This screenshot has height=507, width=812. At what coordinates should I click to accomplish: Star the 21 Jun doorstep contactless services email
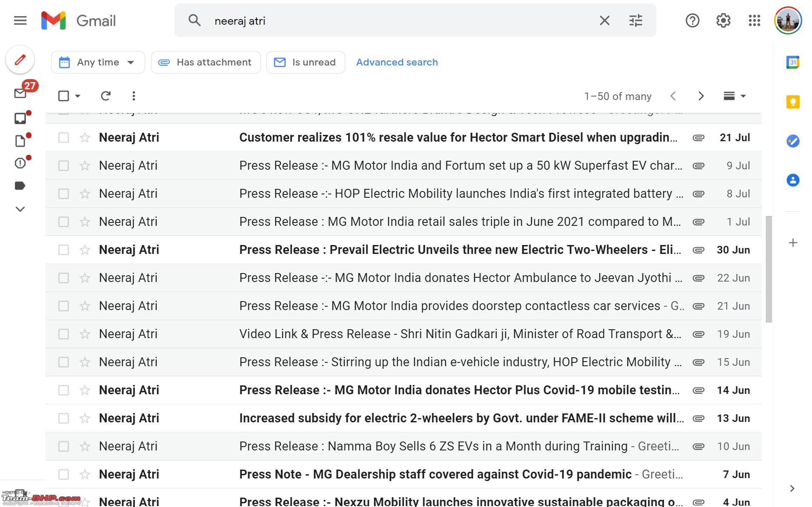(x=85, y=306)
